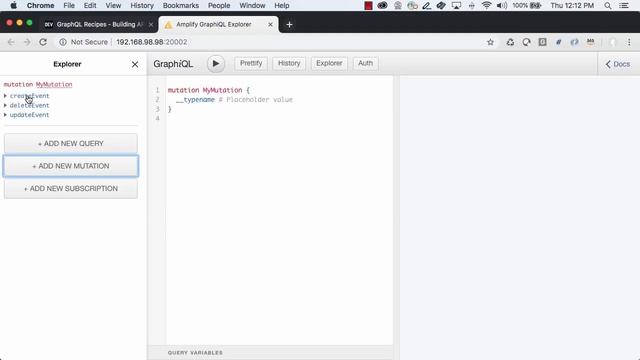
Task: Close the Explorer panel with X
Action: (x=135, y=64)
